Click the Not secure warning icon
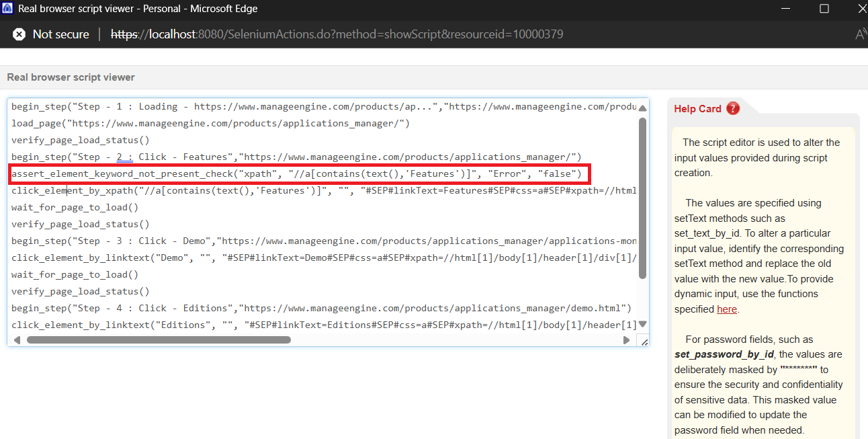The height and width of the screenshot is (439, 868). coord(19,34)
